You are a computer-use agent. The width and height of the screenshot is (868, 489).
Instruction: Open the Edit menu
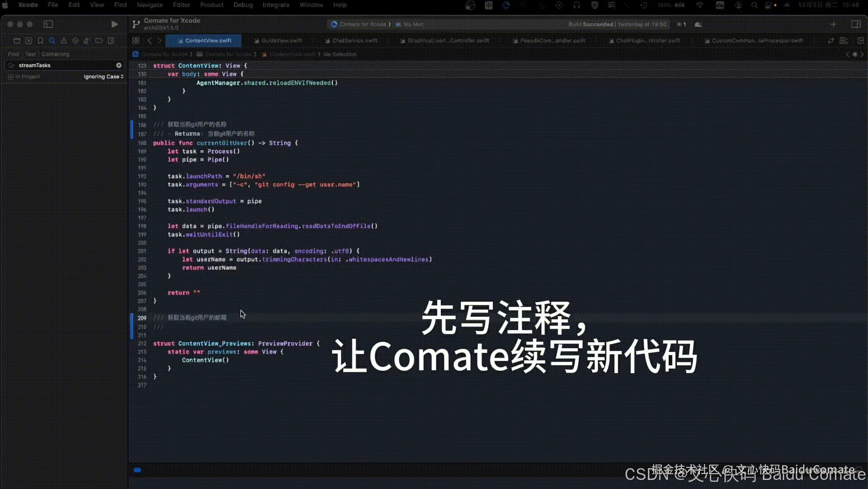click(x=74, y=5)
